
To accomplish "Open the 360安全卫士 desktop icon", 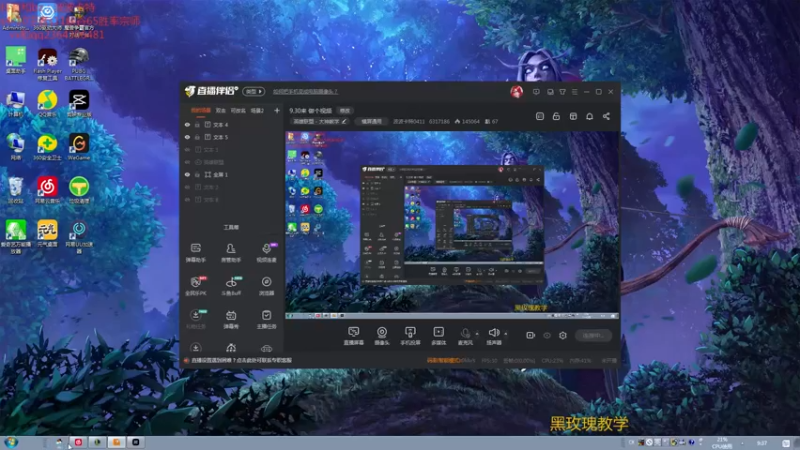I will tap(47, 147).
